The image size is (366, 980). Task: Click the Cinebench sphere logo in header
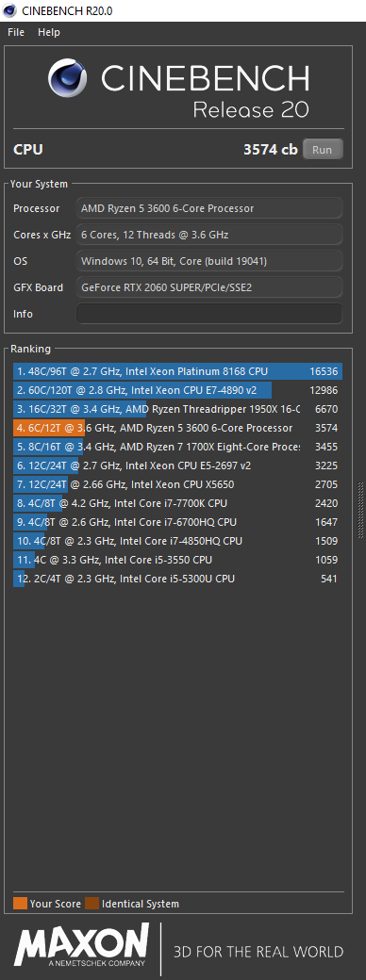tap(70, 79)
